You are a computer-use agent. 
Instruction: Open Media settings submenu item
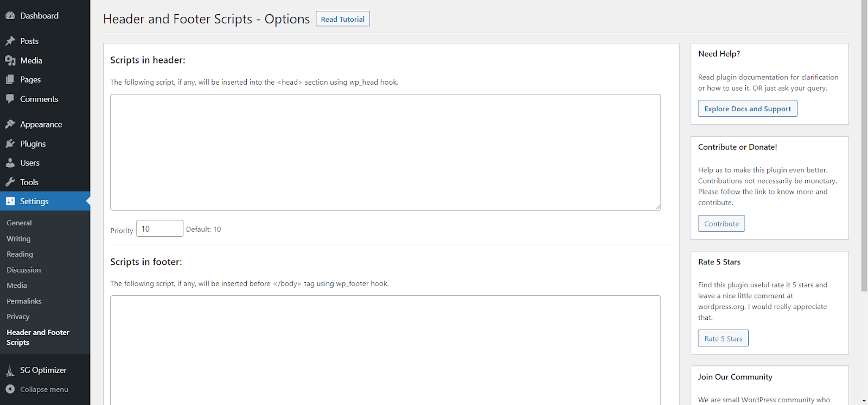(x=17, y=286)
